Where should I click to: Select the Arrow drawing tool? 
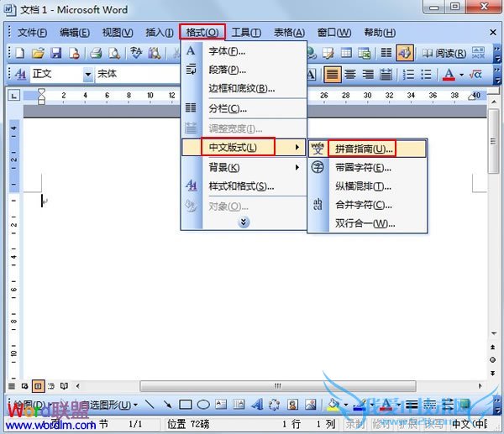(x=167, y=405)
